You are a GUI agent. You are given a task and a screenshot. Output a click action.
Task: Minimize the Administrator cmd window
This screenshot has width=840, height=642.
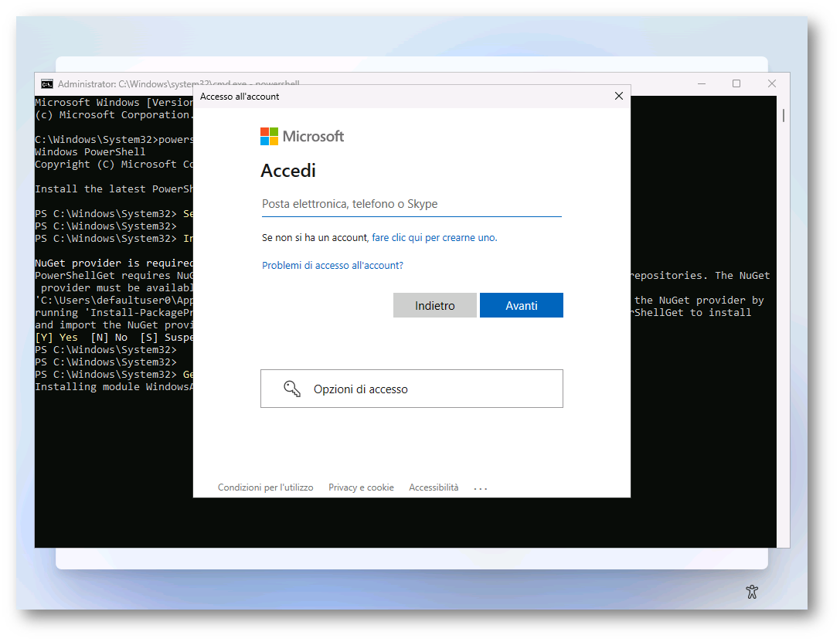coord(701,84)
